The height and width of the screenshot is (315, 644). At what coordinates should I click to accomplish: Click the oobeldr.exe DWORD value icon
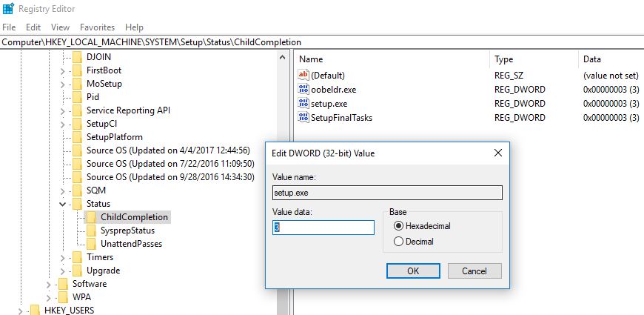click(x=303, y=90)
